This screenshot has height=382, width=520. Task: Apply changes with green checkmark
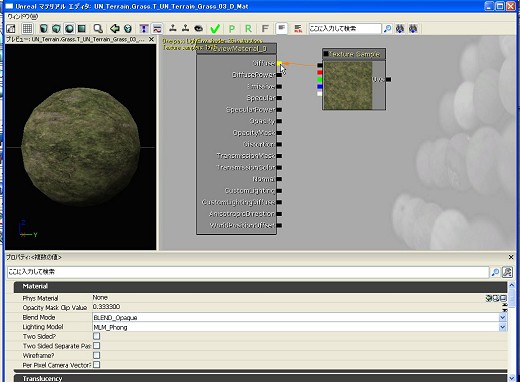(215, 29)
